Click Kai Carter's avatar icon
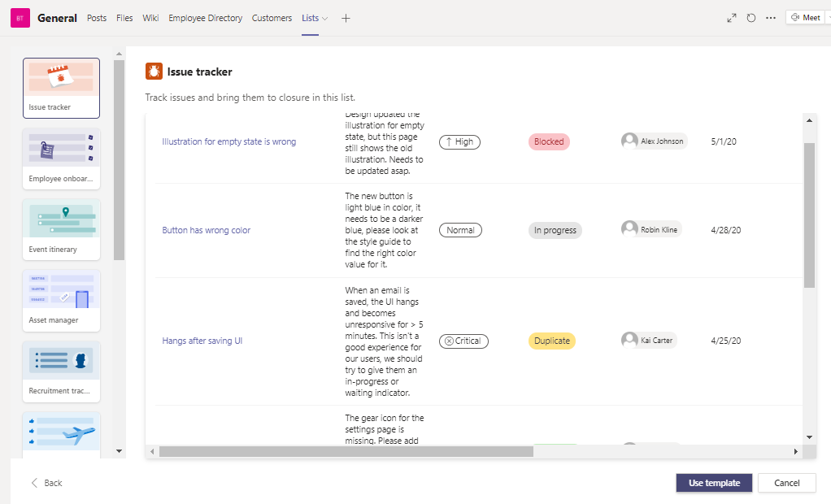The height and width of the screenshot is (504, 831). [629, 341]
